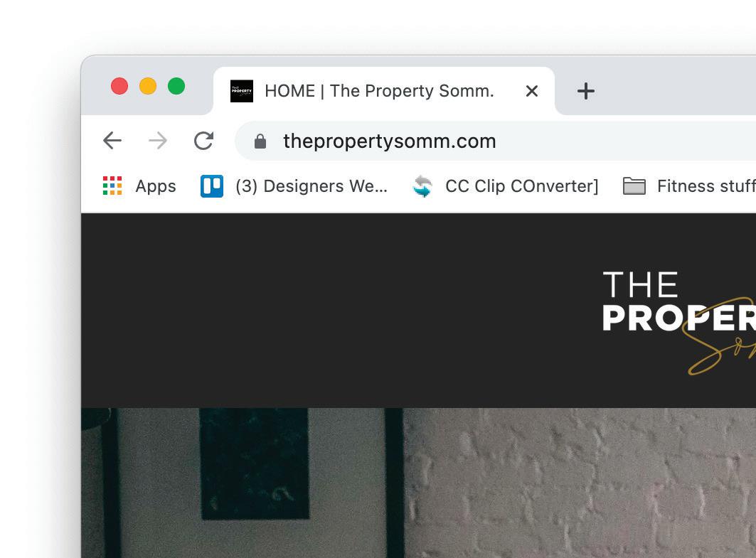Click the Apps shortcut label
756x558 pixels.
pyautogui.click(x=156, y=186)
